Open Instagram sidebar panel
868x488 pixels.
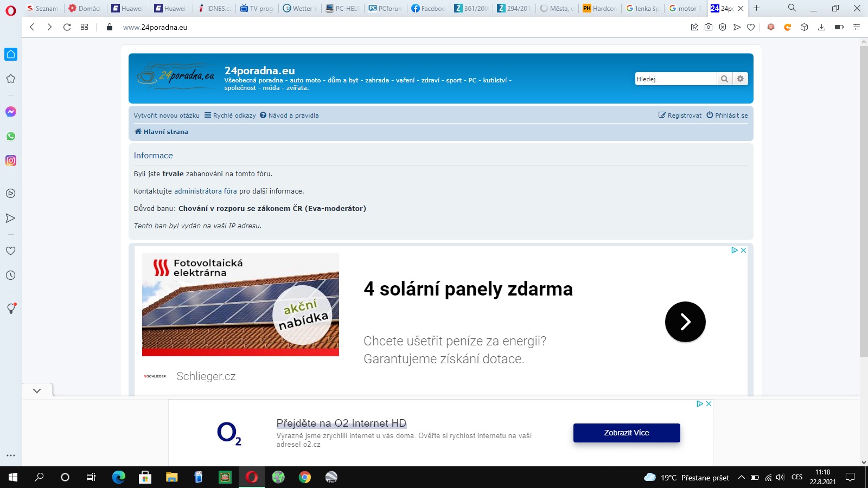(x=10, y=160)
